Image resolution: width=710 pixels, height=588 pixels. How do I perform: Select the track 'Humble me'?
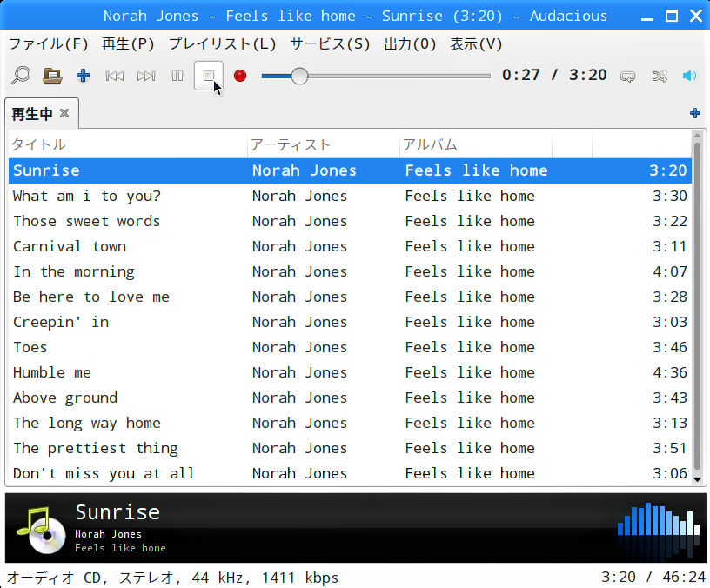(350, 372)
